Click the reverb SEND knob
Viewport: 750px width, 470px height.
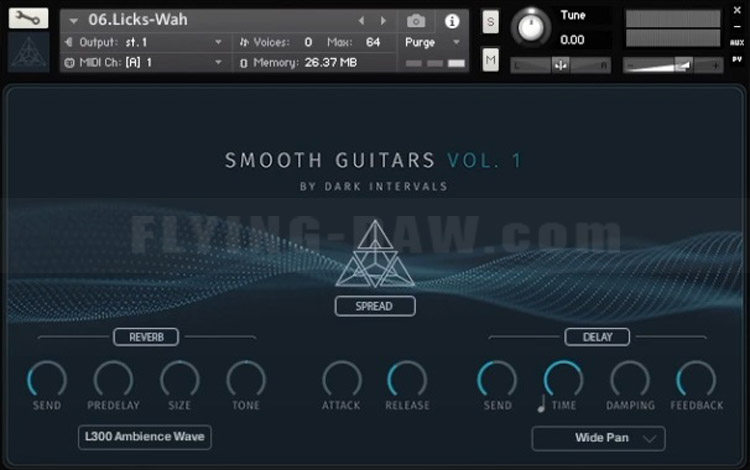(x=47, y=380)
